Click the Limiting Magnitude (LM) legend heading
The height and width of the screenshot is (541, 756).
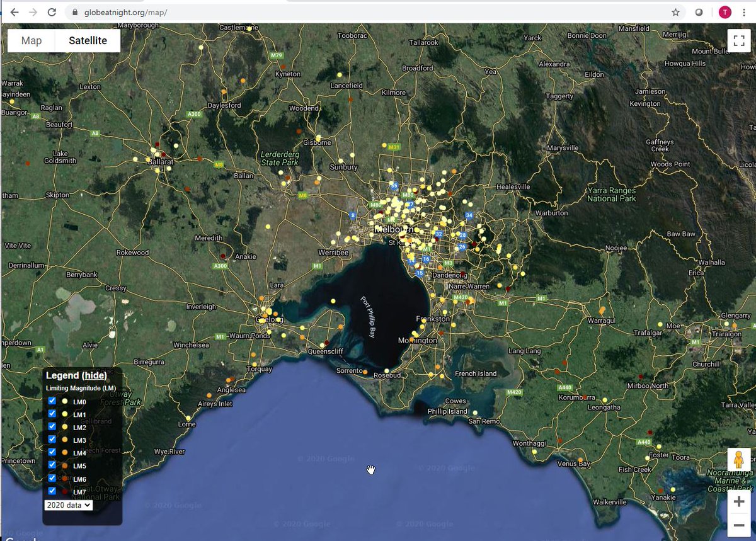pos(81,387)
